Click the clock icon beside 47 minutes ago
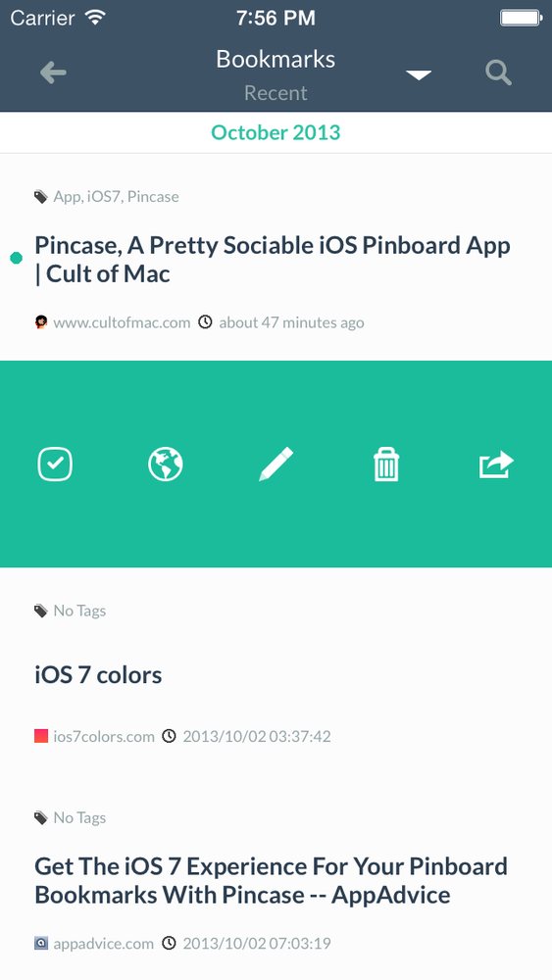Image resolution: width=552 pixels, height=980 pixels. coord(205,322)
